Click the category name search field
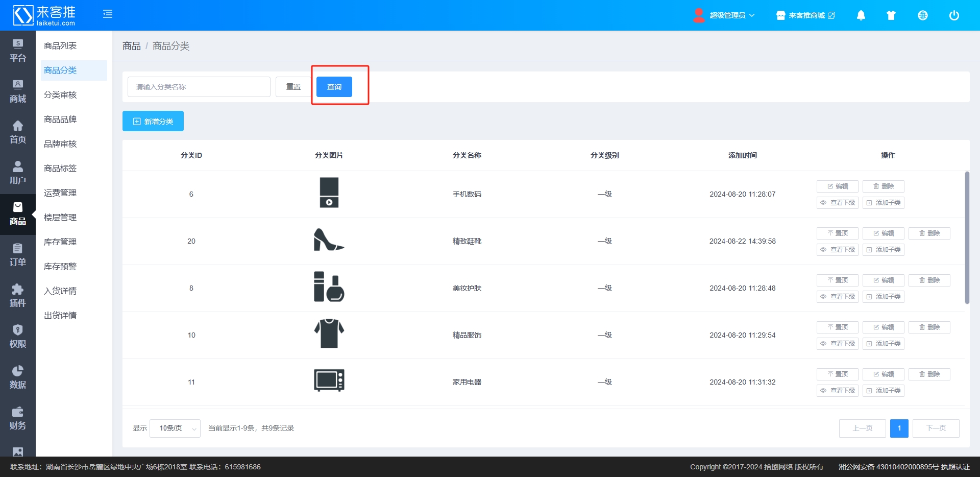 pyautogui.click(x=199, y=87)
